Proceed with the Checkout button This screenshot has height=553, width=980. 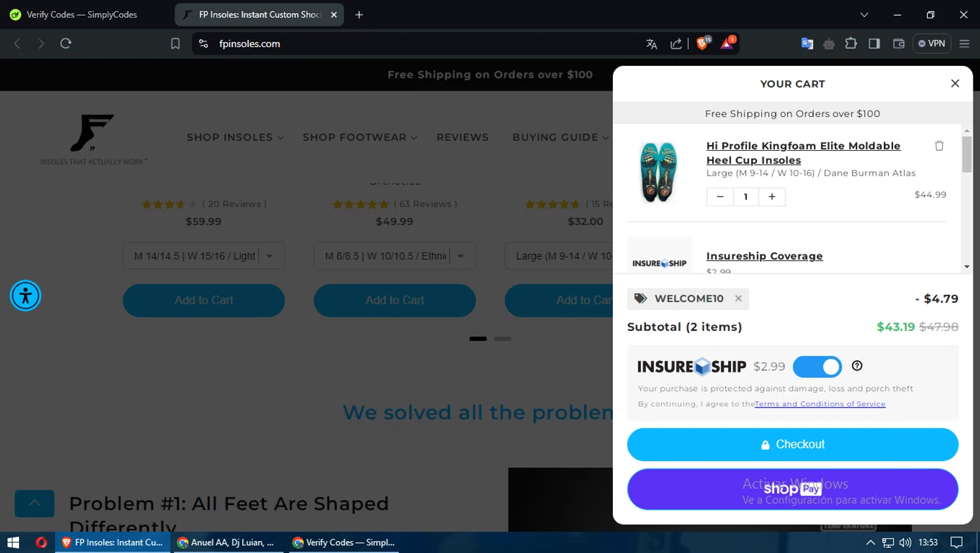(x=792, y=445)
